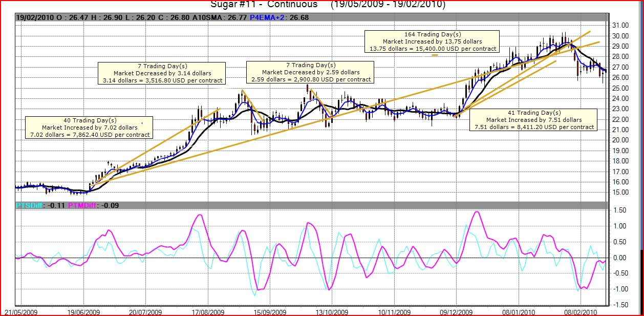Viewport: 644px width, 316px height.
Task: Click the 19/06/2009 date axis label
Action: tap(84, 311)
